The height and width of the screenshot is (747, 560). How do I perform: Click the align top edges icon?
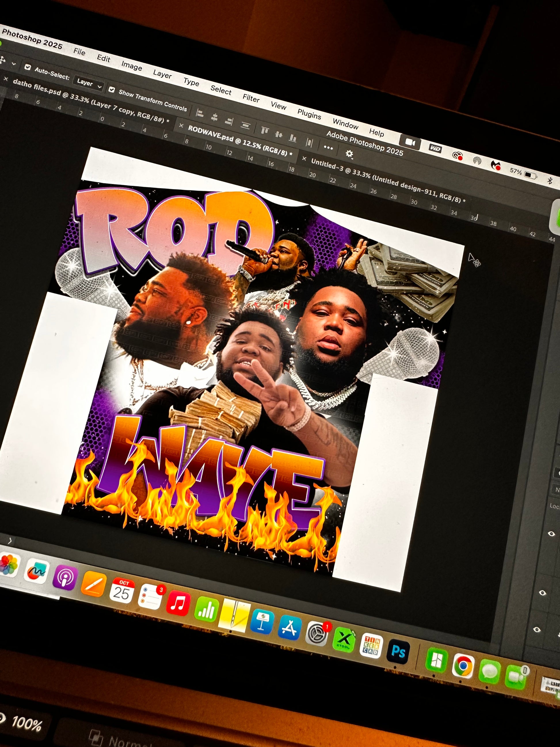(265, 130)
